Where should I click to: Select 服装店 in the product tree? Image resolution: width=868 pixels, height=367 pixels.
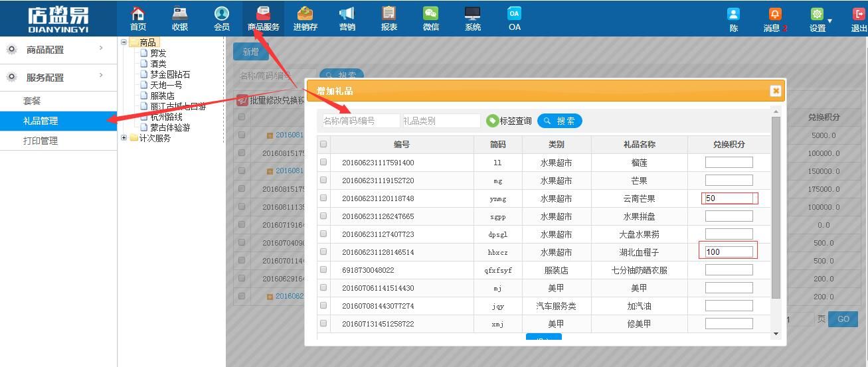(162, 96)
